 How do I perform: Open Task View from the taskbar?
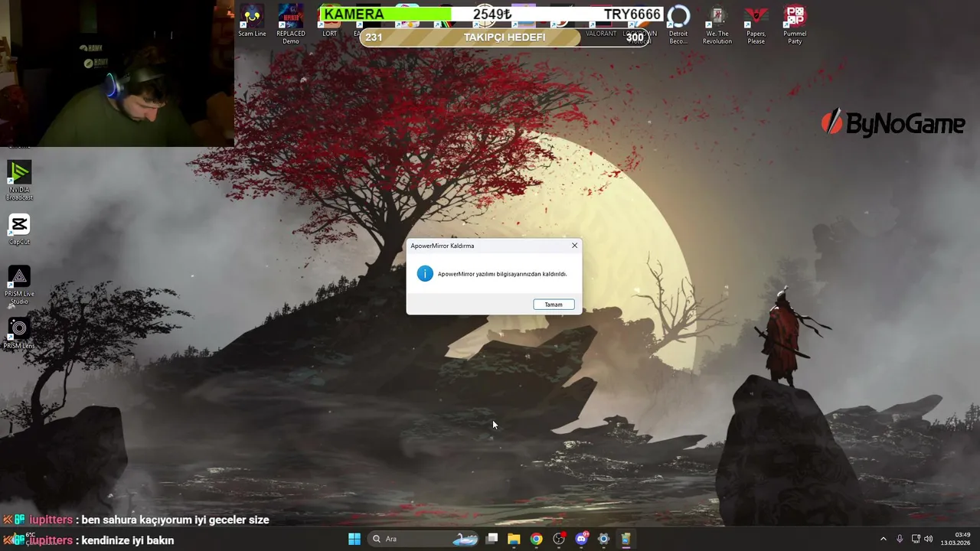[492, 539]
